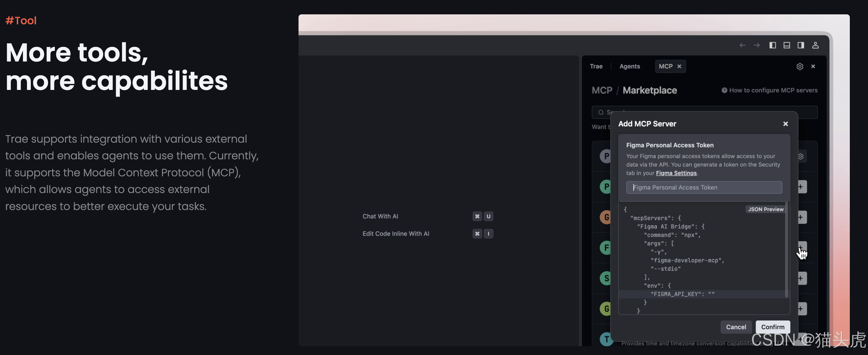Open the Figma Settings link

(x=676, y=173)
